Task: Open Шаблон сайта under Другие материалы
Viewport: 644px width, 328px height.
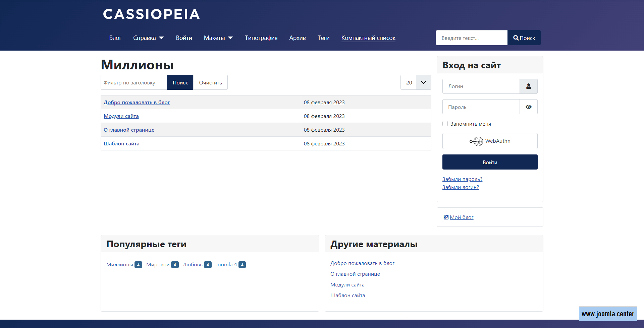Action: click(348, 295)
